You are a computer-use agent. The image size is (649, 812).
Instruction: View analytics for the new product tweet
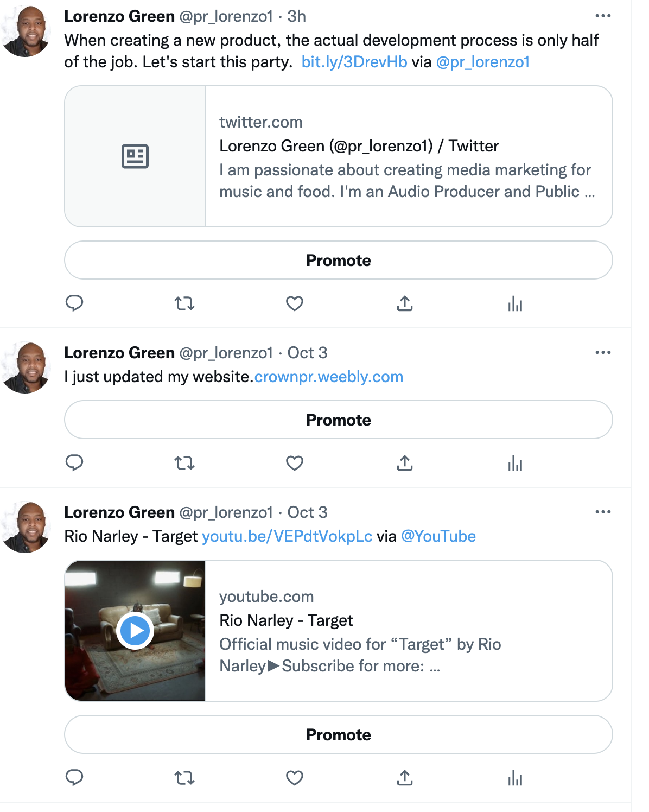coord(515,304)
